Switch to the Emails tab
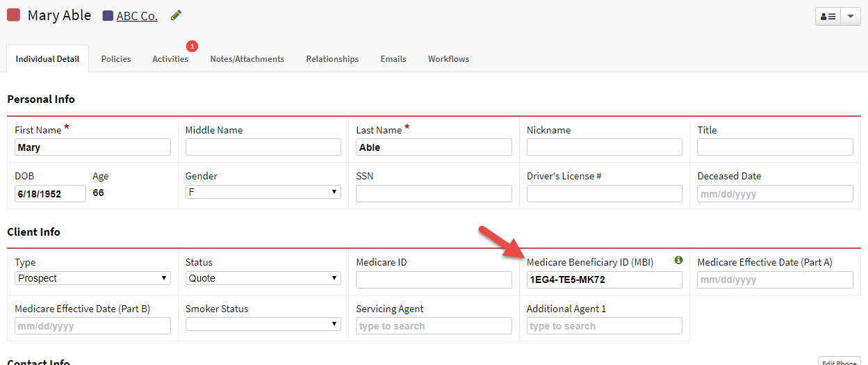 (x=393, y=59)
